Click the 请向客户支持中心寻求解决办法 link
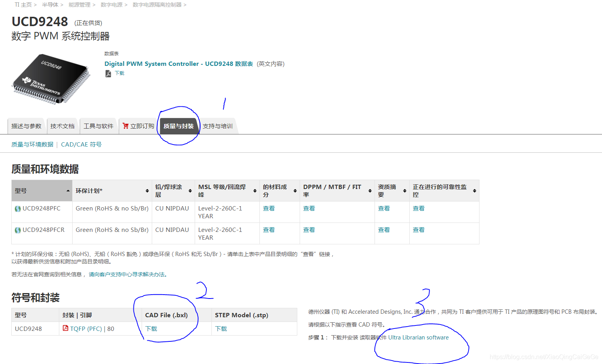 point(127,275)
